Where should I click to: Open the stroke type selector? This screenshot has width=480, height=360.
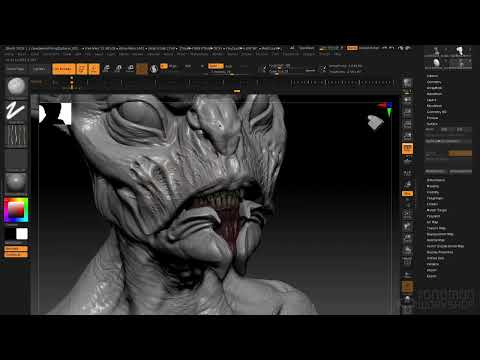(x=16, y=111)
